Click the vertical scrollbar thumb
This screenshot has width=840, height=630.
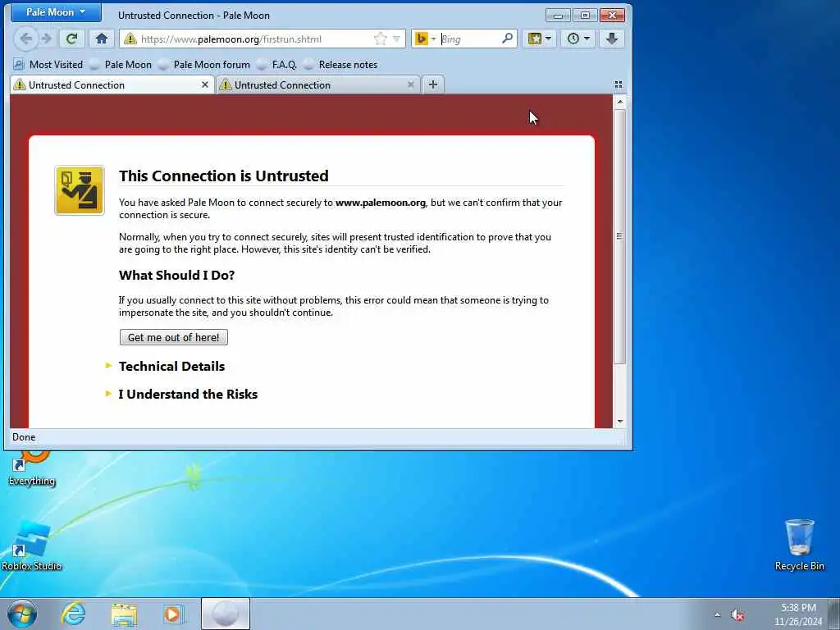click(620, 236)
